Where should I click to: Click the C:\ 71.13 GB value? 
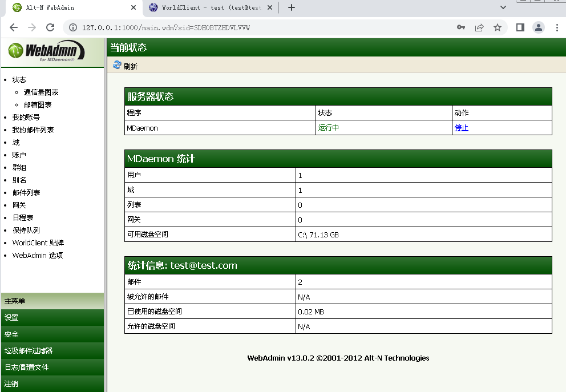[318, 235]
